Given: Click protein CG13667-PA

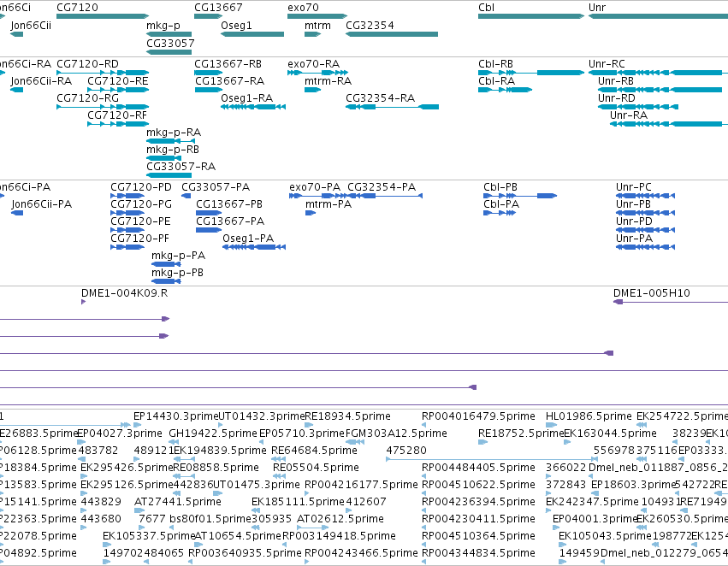Looking at the screenshot, I should tap(209, 230).
